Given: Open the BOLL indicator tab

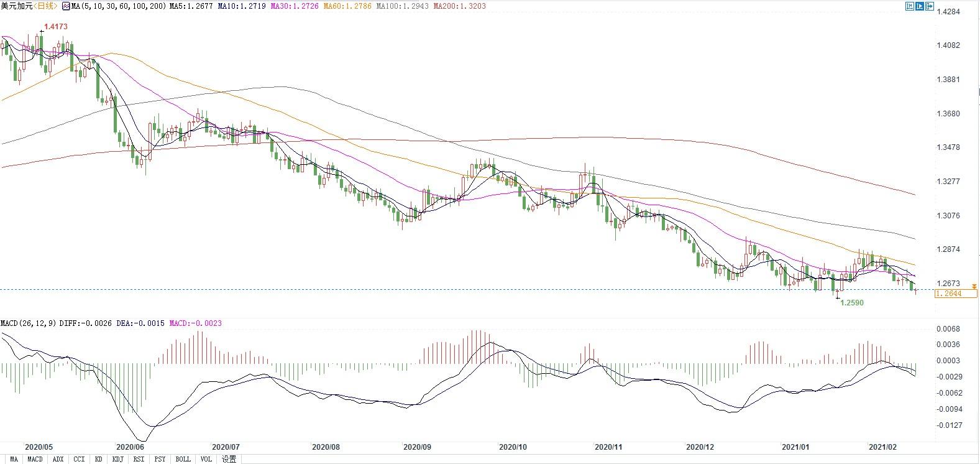Looking at the screenshot, I should pyautogui.click(x=183, y=459).
